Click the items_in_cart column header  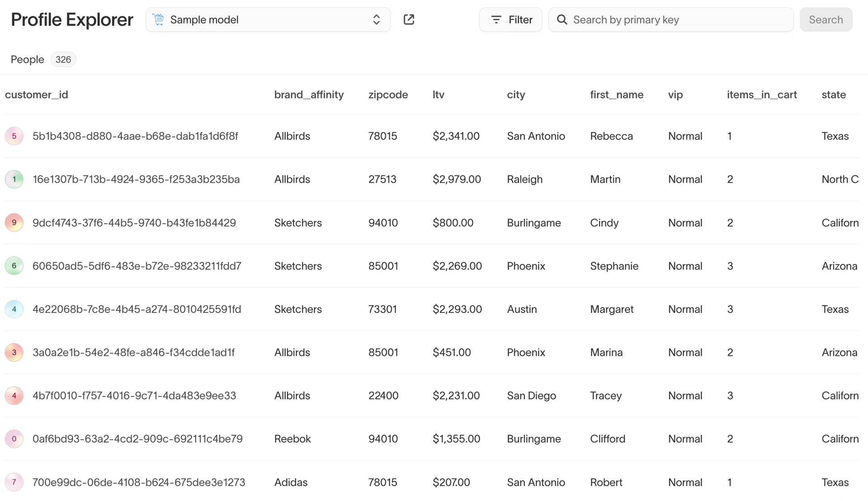[762, 95]
